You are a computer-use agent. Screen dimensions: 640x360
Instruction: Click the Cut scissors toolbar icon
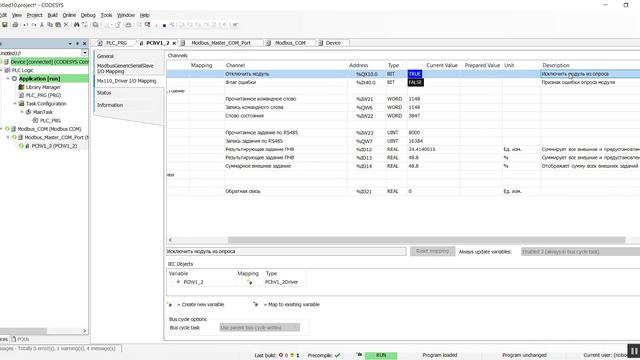click(42, 25)
